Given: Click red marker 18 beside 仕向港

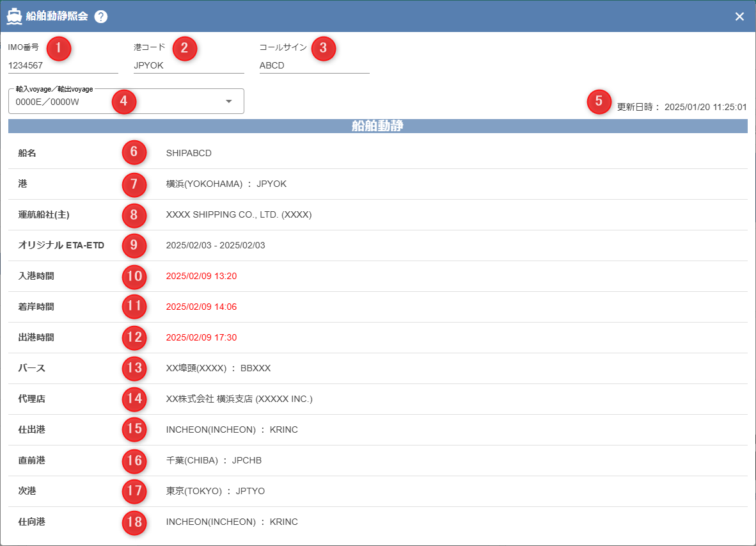Looking at the screenshot, I should [134, 522].
